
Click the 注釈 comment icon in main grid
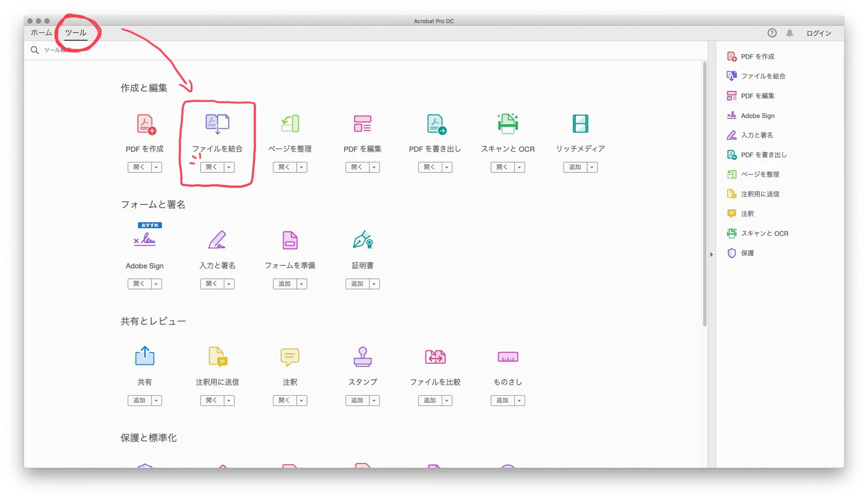[x=290, y=357]
